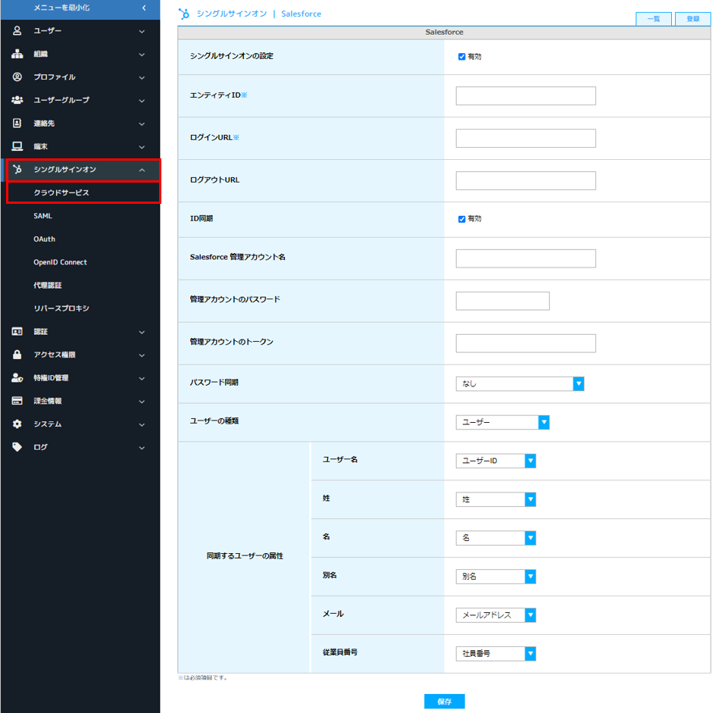Click the 管理アカウントのパスワード input field
Image resolution: width=728 pixels, height=713 pixels.
[x=503, y=301]
